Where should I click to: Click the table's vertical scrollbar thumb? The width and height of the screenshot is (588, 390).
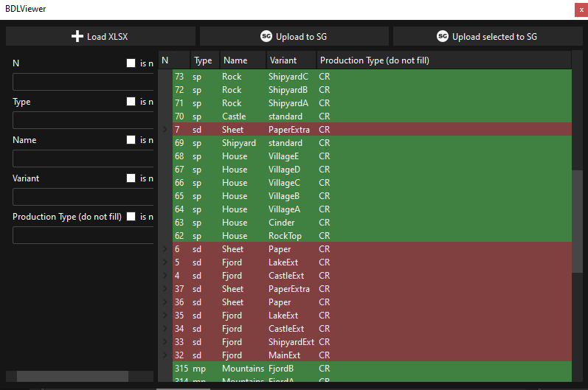(x=578, y=221)
